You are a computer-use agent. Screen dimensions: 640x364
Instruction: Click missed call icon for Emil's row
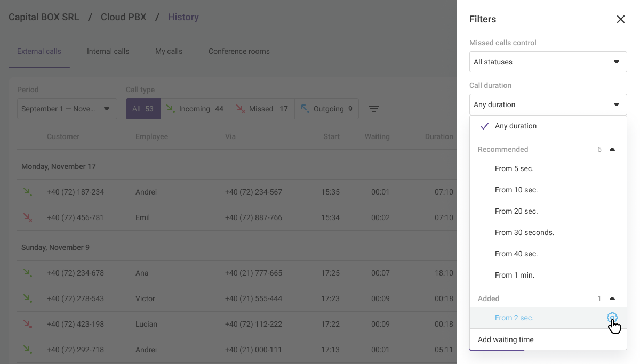coord(27,217)
